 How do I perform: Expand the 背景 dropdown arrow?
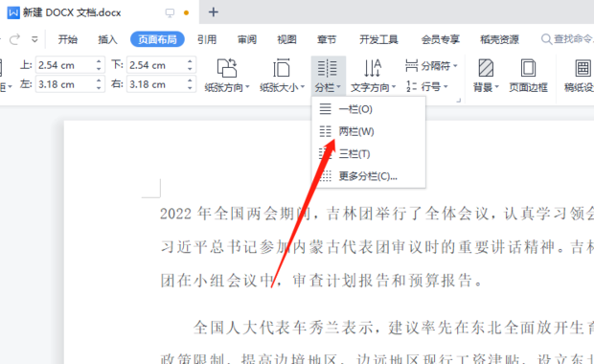click(x=496, y=87)
